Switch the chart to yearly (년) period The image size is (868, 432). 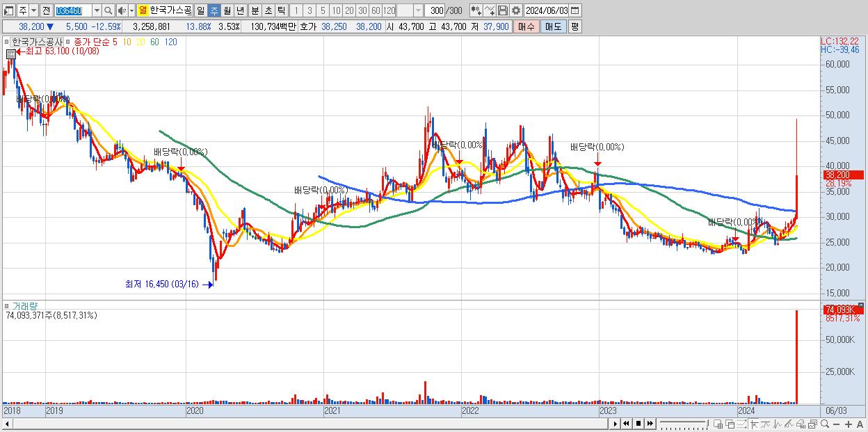(x=240, y=10)
